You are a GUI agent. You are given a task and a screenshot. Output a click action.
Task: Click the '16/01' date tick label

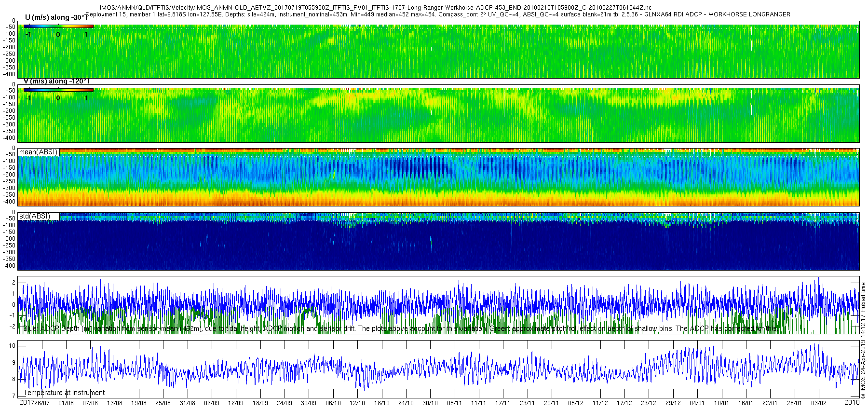[x=746, y=403]
